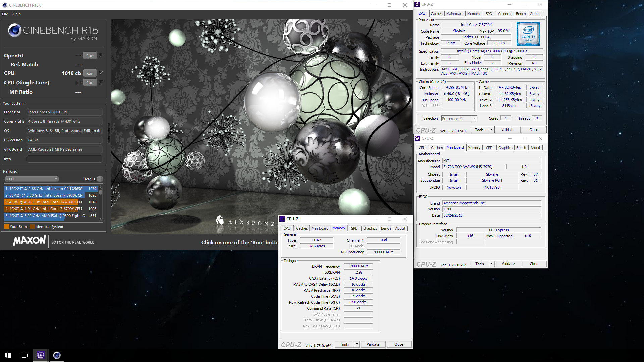Toggle the CPU (Single Core) checkbox
Viewport: 644px width, 362px height.
click(101, 82)
